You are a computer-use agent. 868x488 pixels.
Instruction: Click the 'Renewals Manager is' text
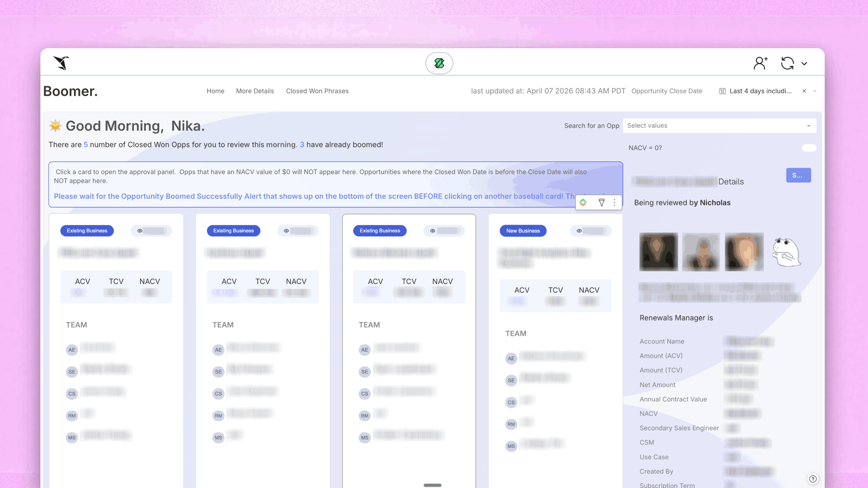[676, 318]
